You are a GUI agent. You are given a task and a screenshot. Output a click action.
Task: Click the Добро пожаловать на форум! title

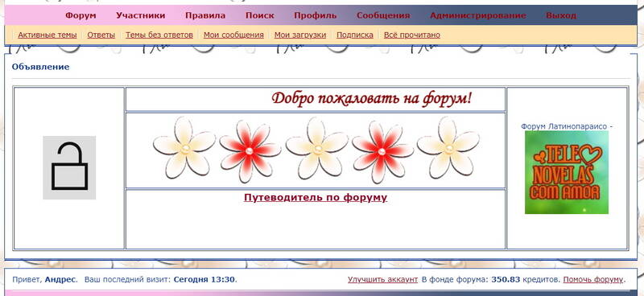point(372,98)
